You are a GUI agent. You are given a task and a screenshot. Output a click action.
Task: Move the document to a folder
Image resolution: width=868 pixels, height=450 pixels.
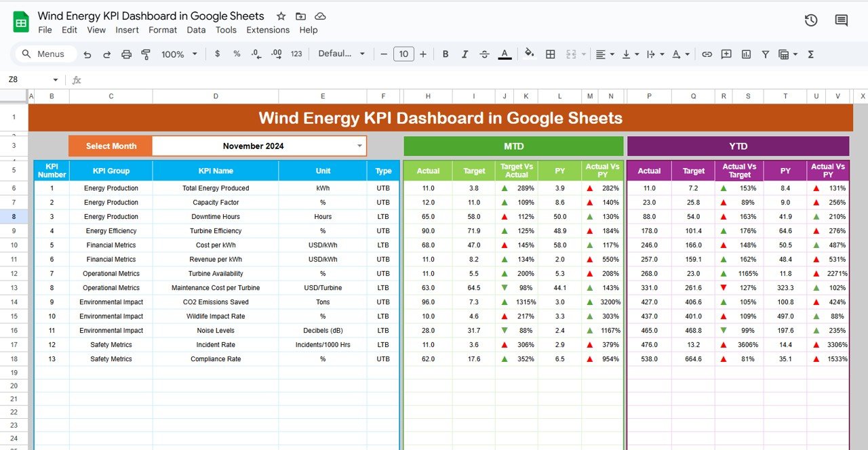300,16
